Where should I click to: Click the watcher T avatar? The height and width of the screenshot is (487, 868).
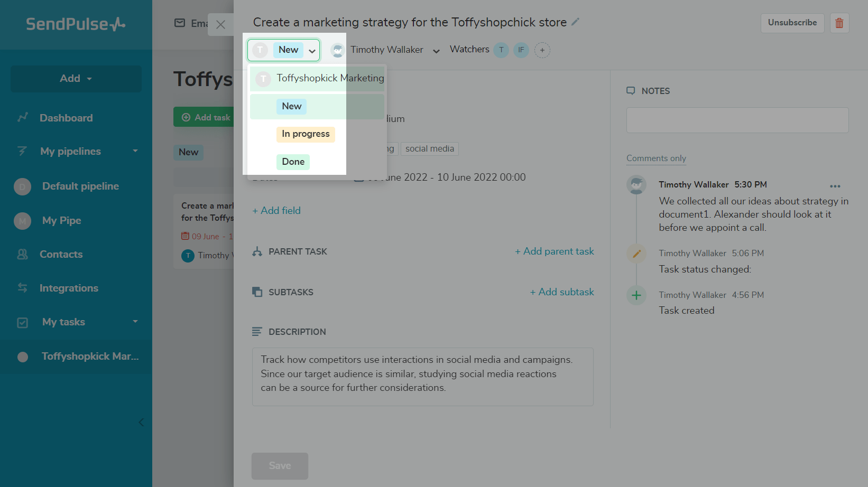click(x=501, y=50)
